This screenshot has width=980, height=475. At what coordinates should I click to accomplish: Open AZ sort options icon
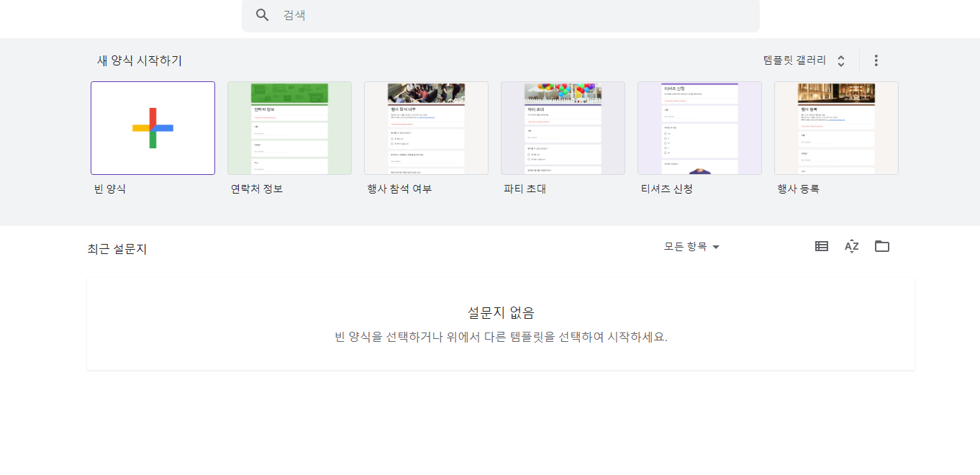[x=852, y=246]
